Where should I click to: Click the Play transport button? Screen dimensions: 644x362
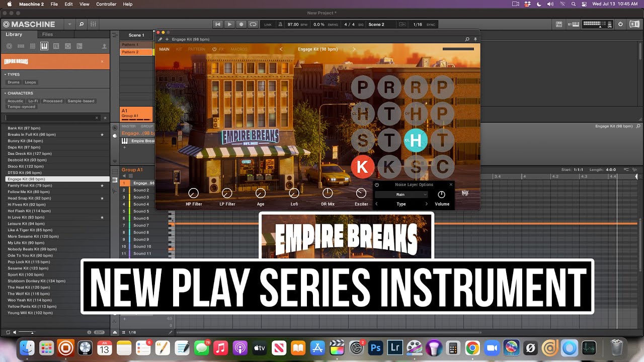[229, 24]
